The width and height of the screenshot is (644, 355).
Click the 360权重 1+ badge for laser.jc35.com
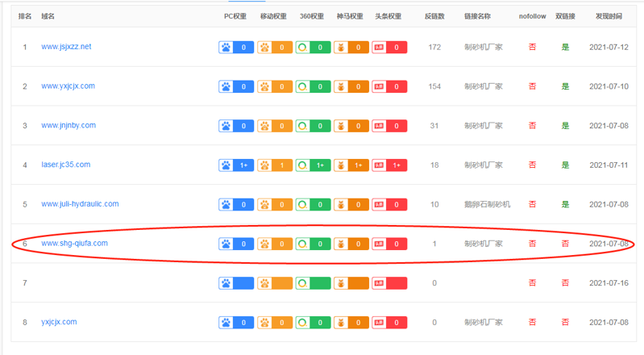pos(313,165)
